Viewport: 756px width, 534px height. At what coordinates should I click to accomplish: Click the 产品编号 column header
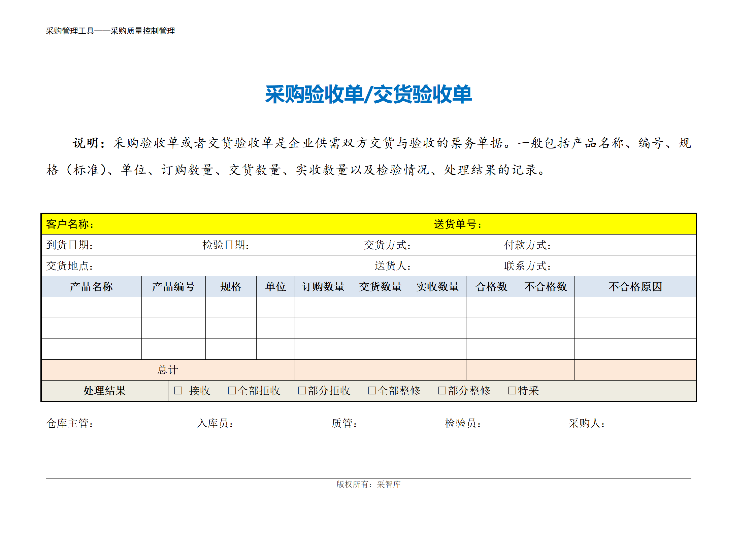(x=173, y=287)
